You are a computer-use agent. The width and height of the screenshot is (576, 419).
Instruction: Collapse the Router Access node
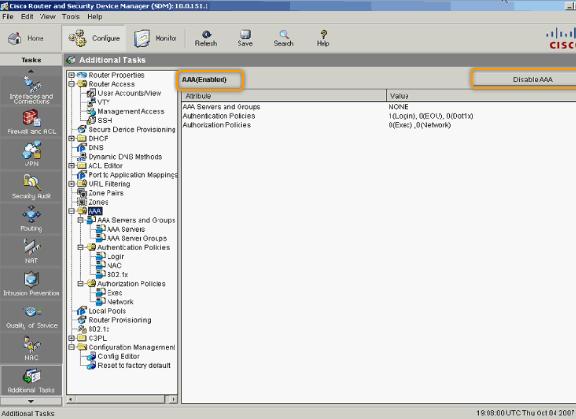pos(72,84)
